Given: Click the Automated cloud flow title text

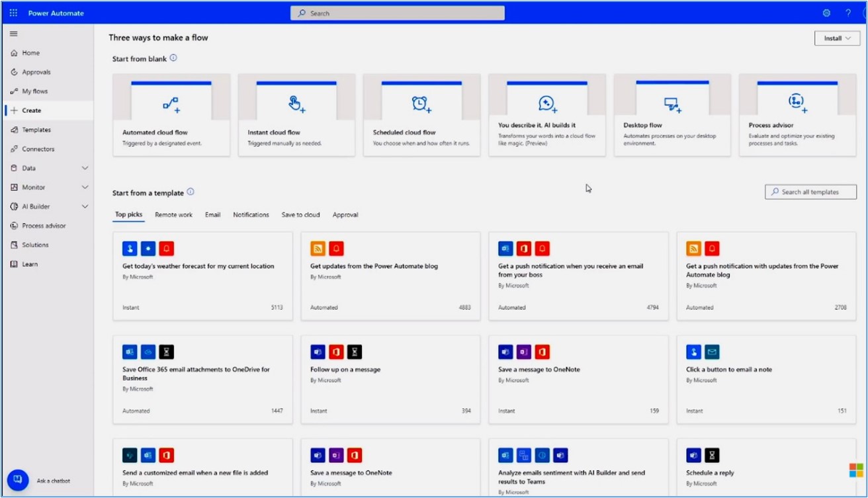Looking at the screenshot, I should [x=155, y=132].
